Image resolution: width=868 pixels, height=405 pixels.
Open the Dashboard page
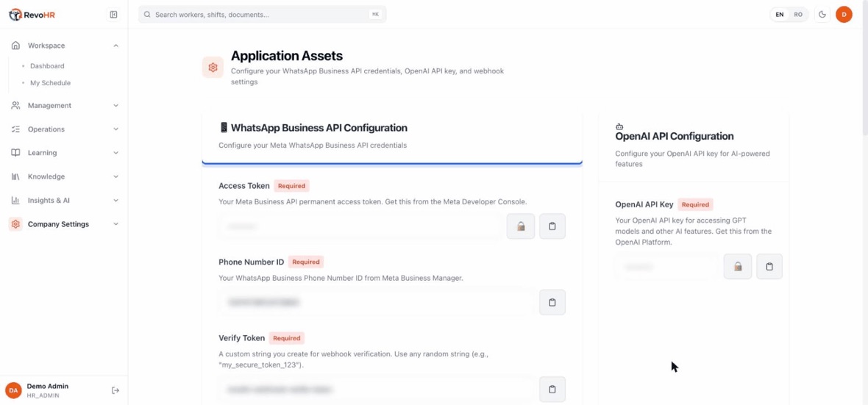pyautogui.click(x=47, y=66)
